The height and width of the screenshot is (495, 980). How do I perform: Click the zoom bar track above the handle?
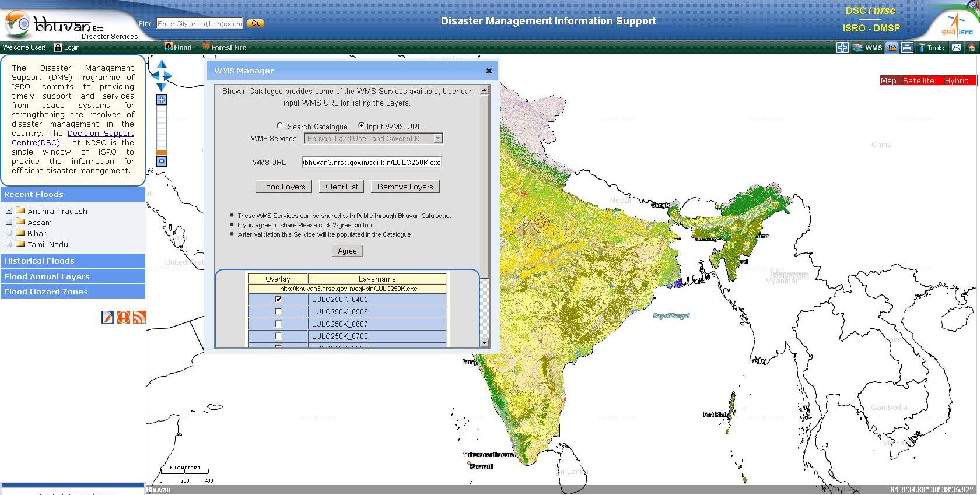162,127
